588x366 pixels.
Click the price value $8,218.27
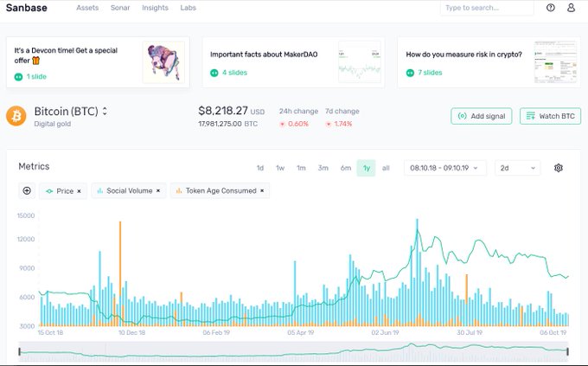click(x=223, y=111)
